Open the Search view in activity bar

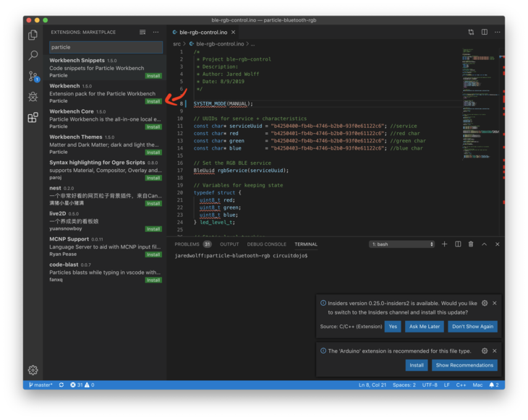click(33, 55)
